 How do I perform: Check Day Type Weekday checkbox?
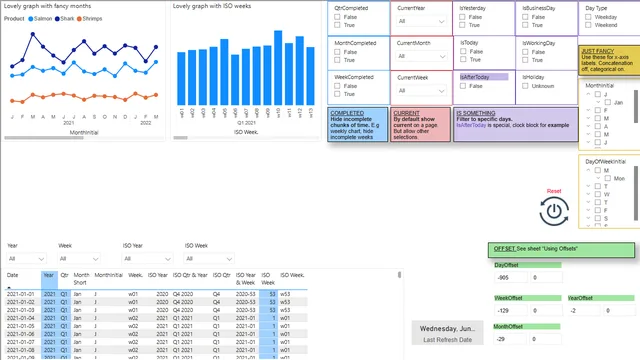coord(588,17)
